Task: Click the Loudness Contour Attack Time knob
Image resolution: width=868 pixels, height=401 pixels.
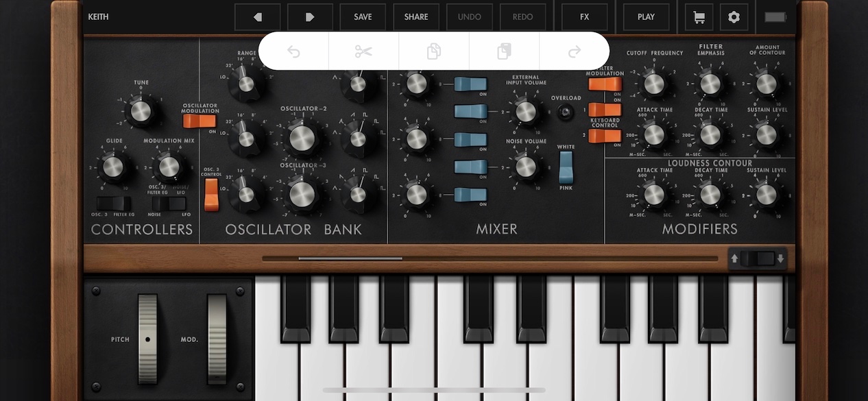Action: (x=655, y=195)
